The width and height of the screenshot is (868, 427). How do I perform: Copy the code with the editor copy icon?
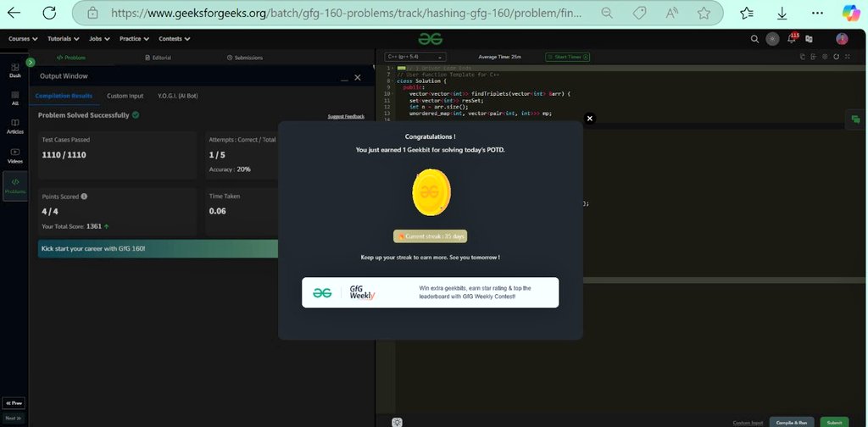802,57
